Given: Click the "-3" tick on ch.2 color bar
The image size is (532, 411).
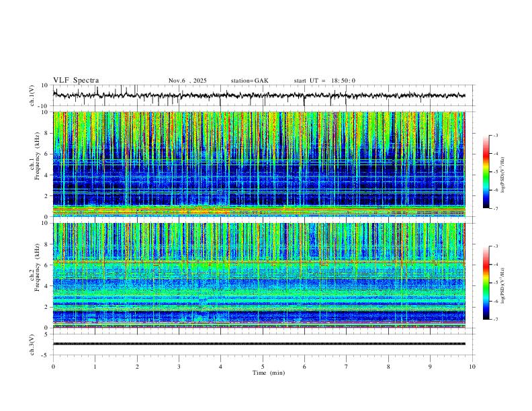Looking at the screenshot, I should [495, 246].
